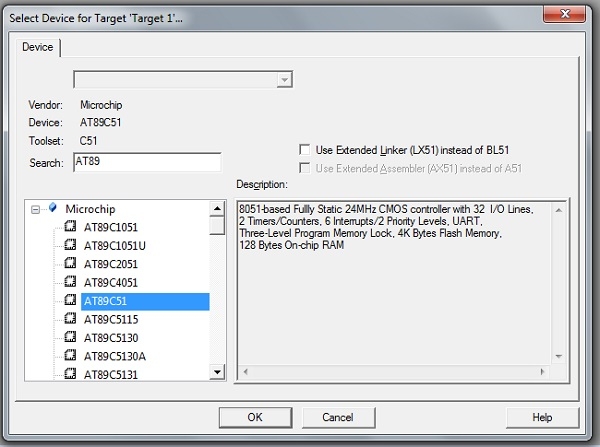The width and height of the screenshot is (600, 447).
Task: Click the Microchip vendor diamond icon
Action: tap(53, 208)
